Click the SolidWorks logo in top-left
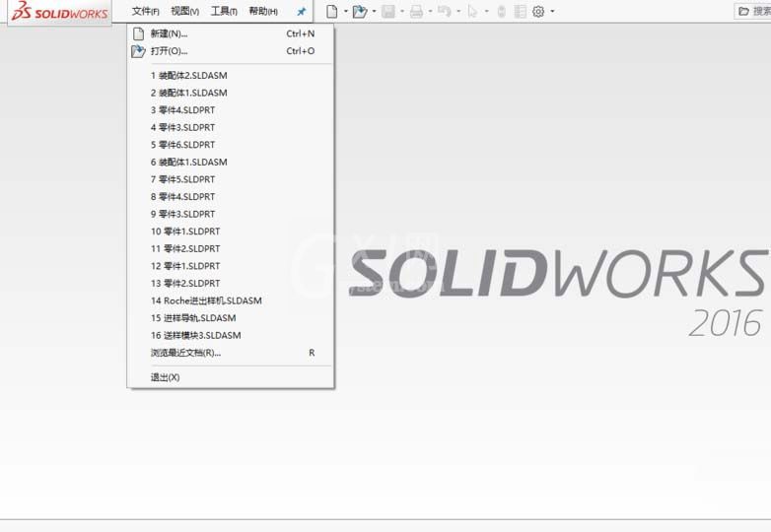771x532 pixels. 59,11
